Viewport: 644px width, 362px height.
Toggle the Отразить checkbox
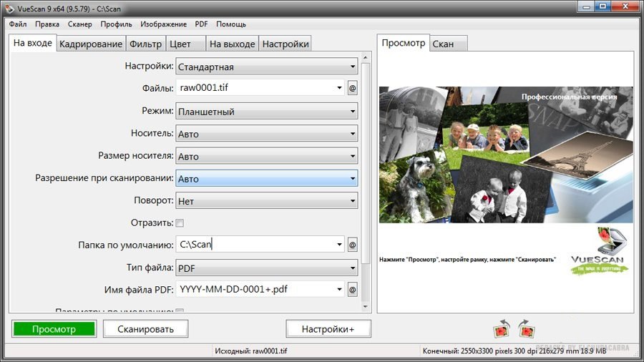click(180, 223)
